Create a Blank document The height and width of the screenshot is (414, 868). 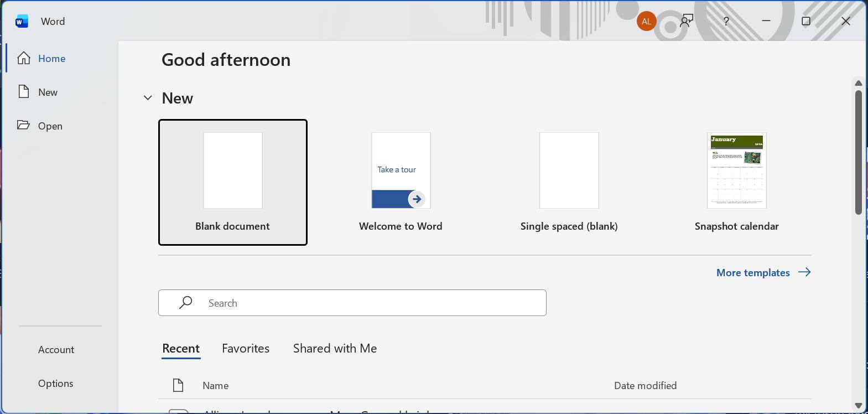233,182
